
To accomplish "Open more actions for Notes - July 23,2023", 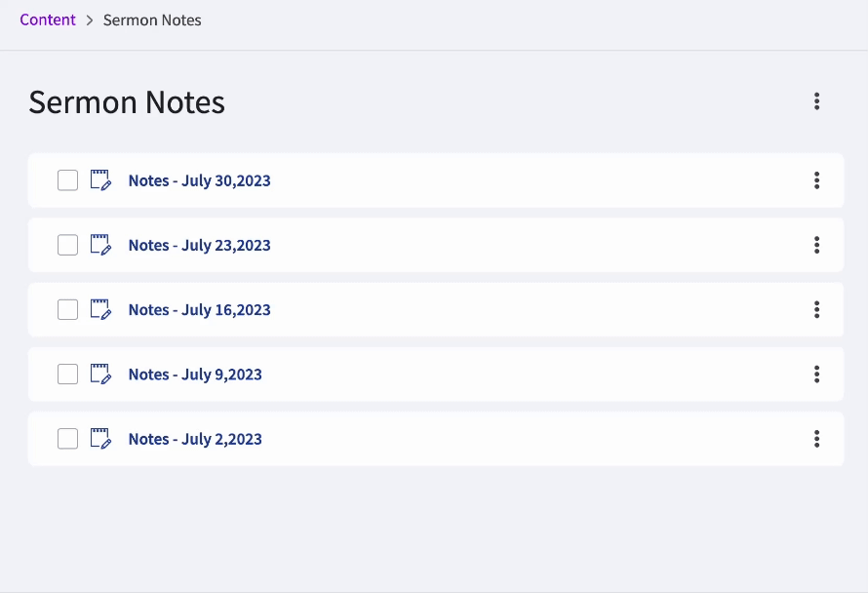I will pyautogui.click(x=816, y=245).
